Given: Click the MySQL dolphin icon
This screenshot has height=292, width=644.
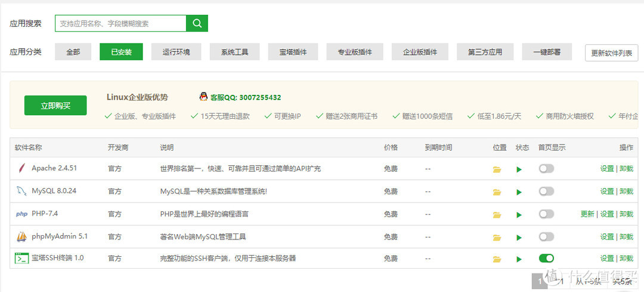Looking at the screenshot, I should coord(21,191).
